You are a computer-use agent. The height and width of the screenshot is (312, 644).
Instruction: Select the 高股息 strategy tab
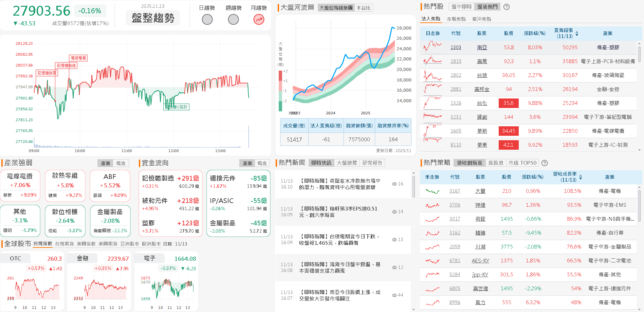pos(496,163)
